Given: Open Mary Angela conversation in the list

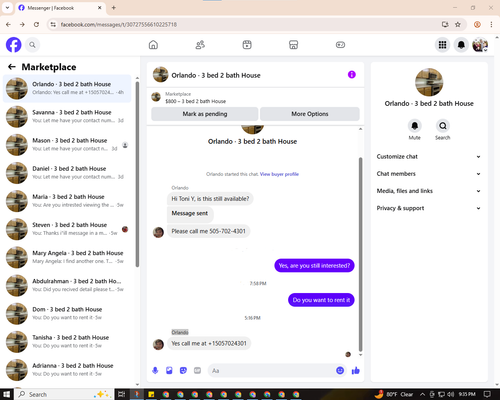Looking at the screenshot, I should [67, 257].
